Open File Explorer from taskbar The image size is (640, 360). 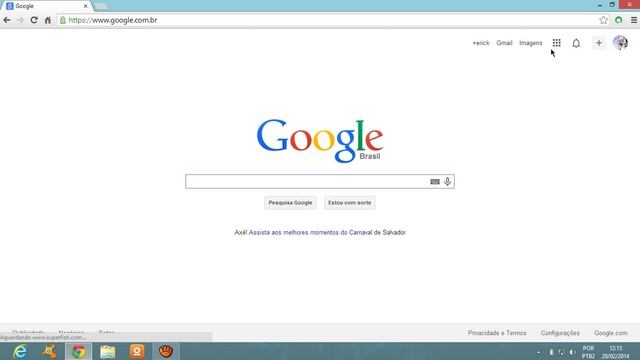(x=108, y=351)
